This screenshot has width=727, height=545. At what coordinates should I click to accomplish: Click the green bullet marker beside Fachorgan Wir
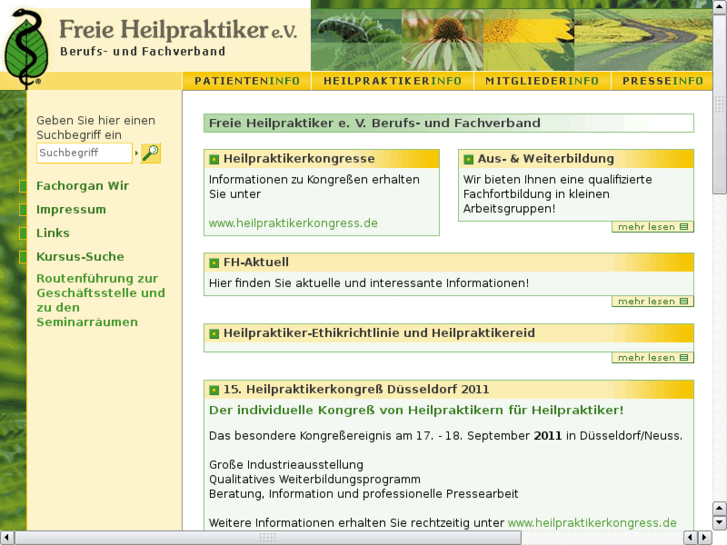pos(22,186)
